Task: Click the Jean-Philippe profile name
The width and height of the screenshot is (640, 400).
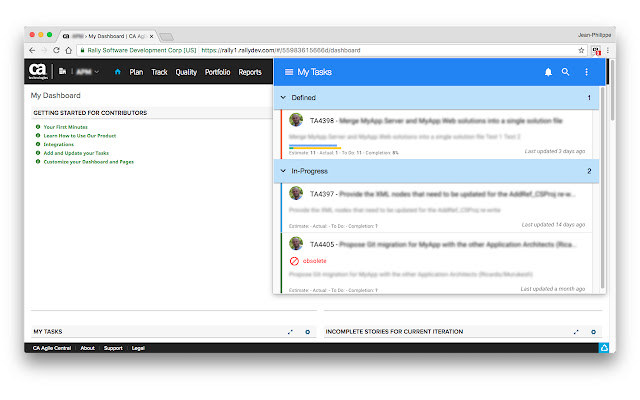Action: click(x=594, y=35)
